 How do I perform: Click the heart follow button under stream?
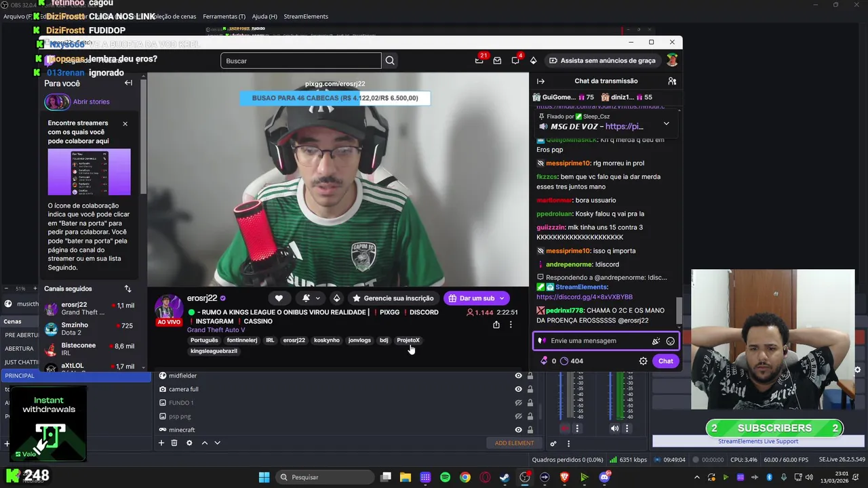tap(279, 298)
